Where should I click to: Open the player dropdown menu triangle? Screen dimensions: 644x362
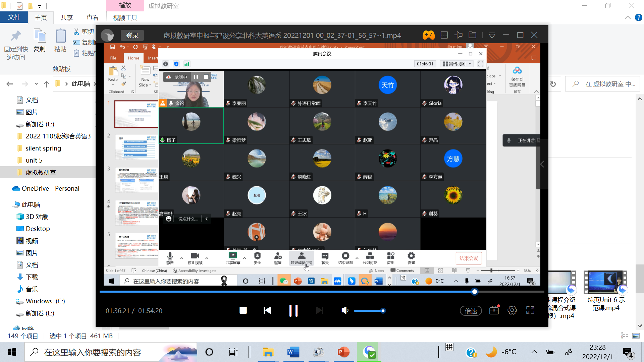point(492,35)
